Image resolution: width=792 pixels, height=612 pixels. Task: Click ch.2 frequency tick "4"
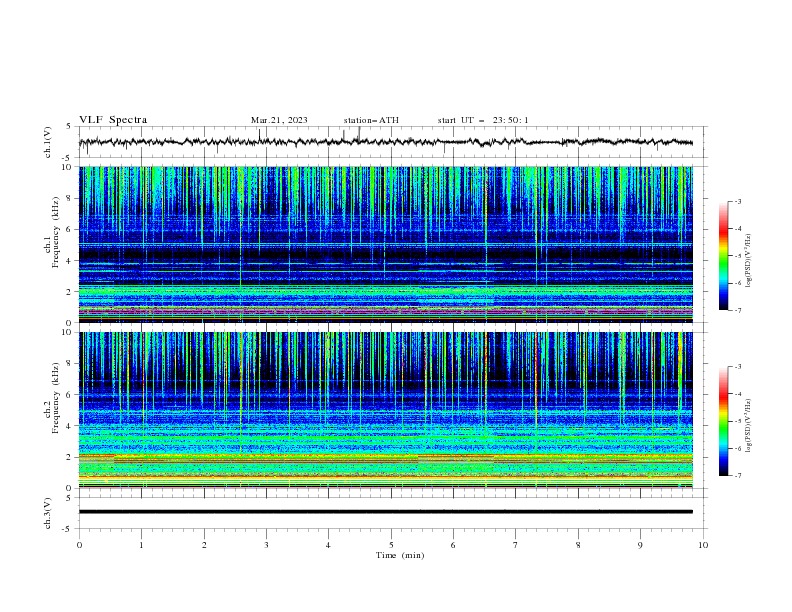point(70,426)
